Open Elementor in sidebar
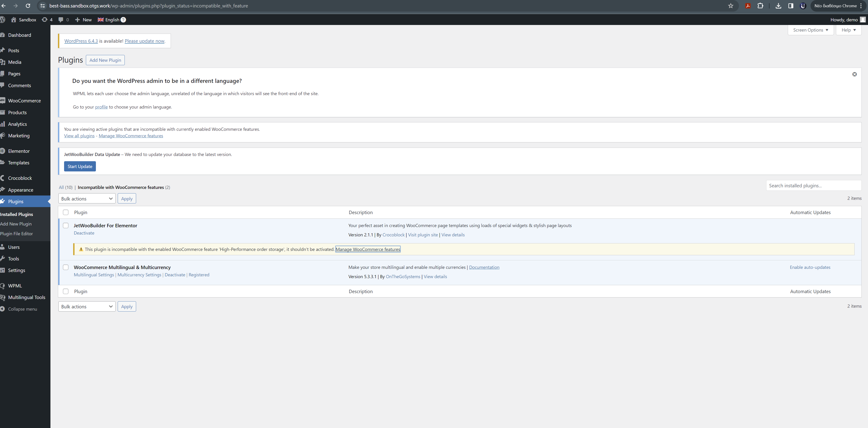This screenshot has width=868, height=428. [x=19, y=151]
